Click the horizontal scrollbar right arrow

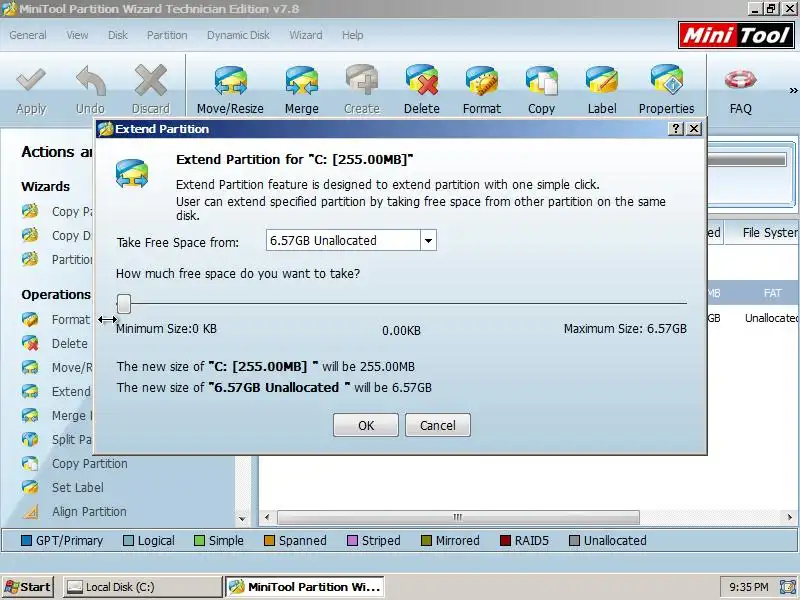click(790, 517)
